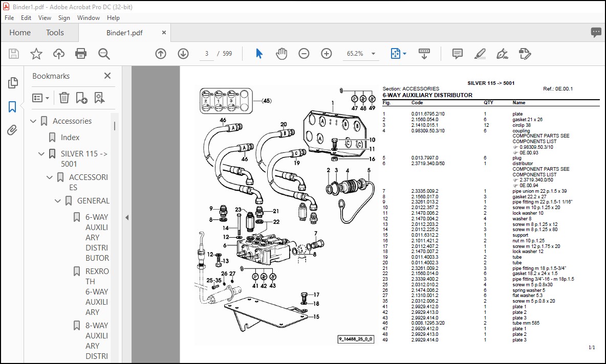The width and height of the screenshot is (606, 364).
Task: Select the highlight text tool
Action: pos(480,54)
